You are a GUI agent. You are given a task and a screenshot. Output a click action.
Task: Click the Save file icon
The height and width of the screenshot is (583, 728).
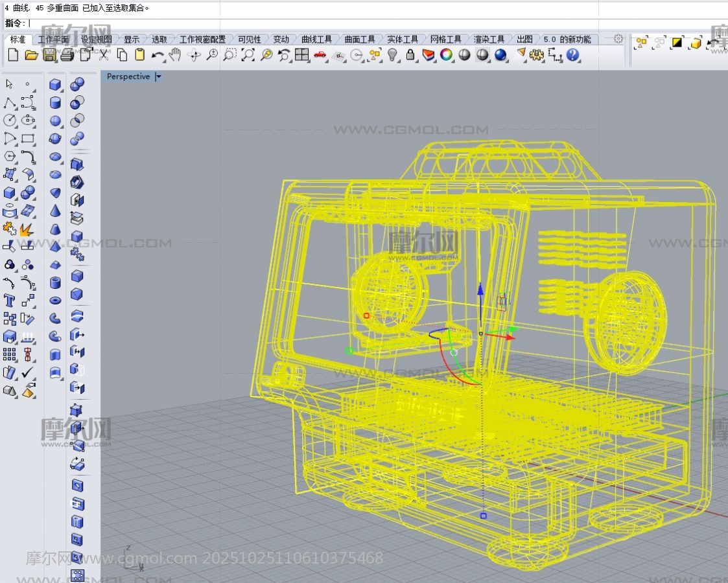coord(49,55)
